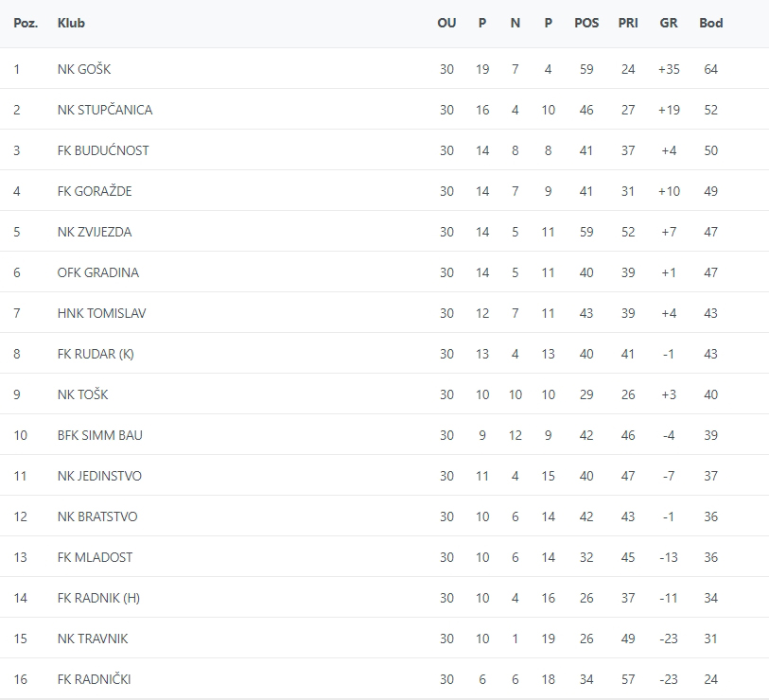The height and width of the screenshot is (700, 769).
Task: Select FK RADNIČKI at table bottom
Action: tap(95, 679)
